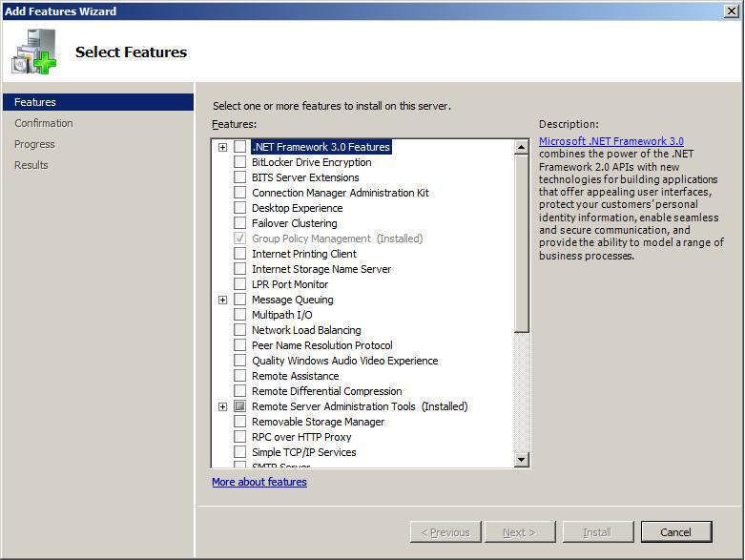Check the BitLocker Drive Encryption checkbox
This screenshot has height=560, width=745.
(x=240, y=162)
